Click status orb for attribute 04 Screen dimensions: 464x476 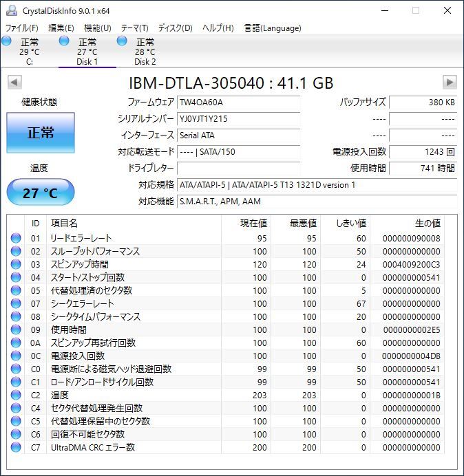coord(16,277)
